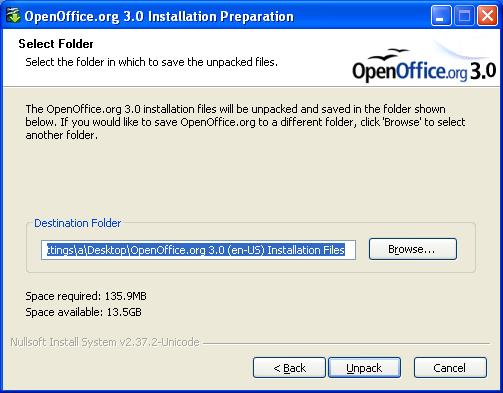This screenshot has width=503, height=393.
Task: Open the folder browser with Browse...
Action: click(x=413, y=249)
